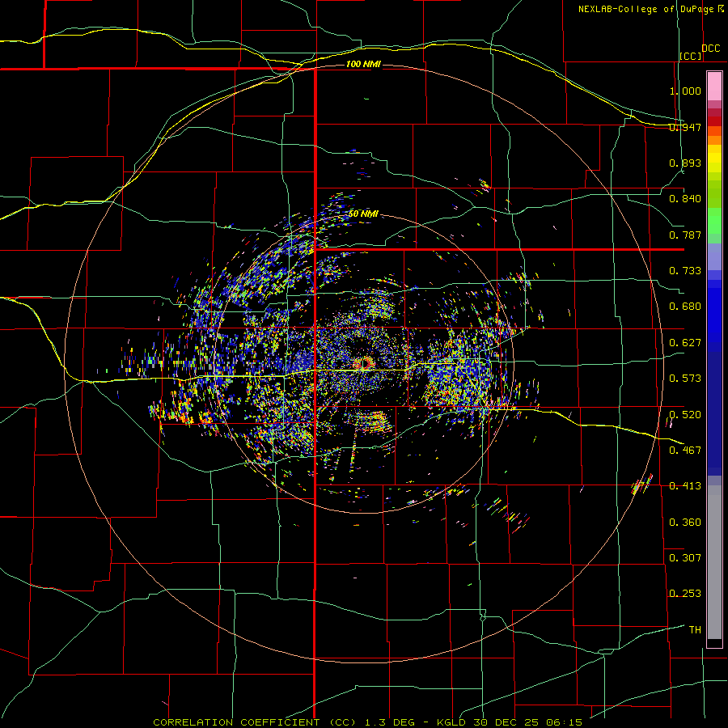The image size is (728, 728).
Task: Select the 1.000 scale value
Action: click(x=685, y=91)
